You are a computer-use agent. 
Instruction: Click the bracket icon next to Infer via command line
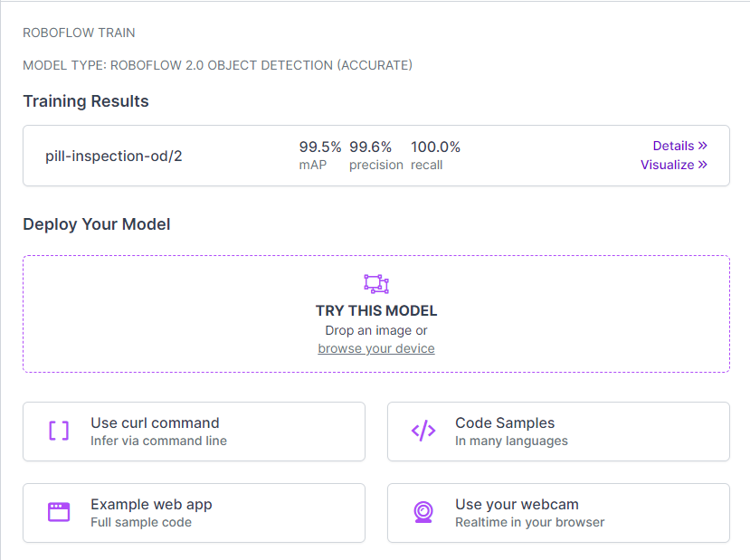tap(59, 432)
